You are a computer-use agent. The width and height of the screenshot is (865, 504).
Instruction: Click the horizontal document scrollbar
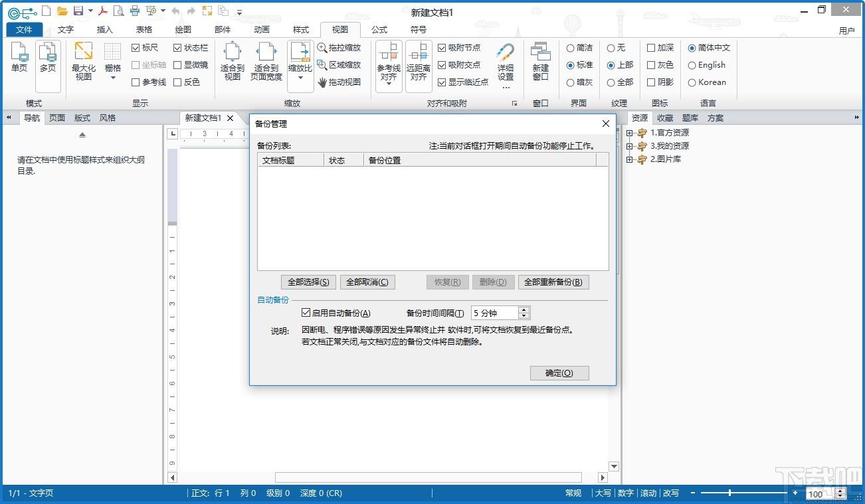429,477
